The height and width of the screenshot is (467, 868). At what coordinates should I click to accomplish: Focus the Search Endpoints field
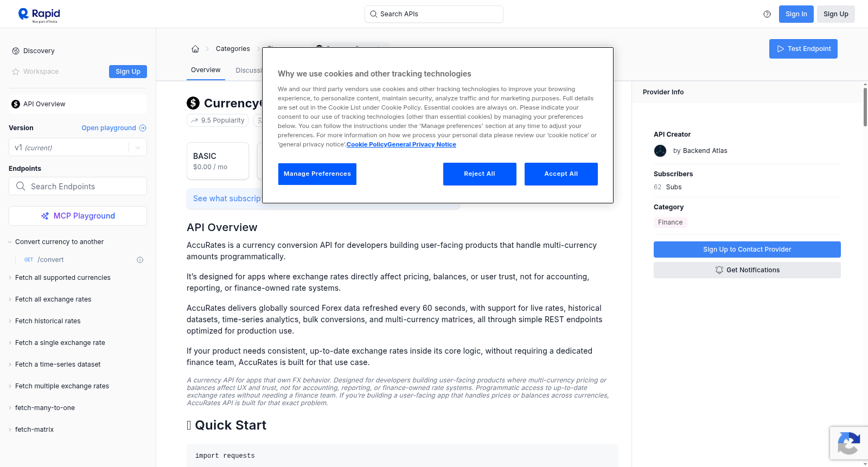tap(78, 186)
